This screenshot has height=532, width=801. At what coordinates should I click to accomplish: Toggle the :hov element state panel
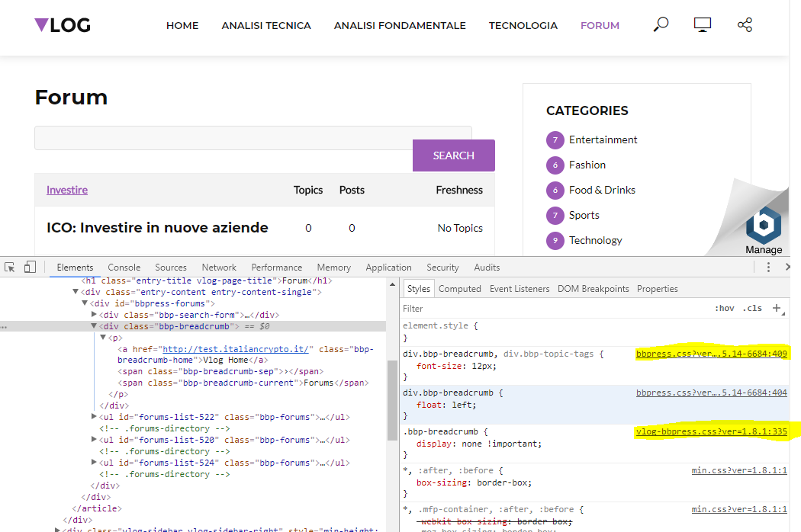(725, 308)
